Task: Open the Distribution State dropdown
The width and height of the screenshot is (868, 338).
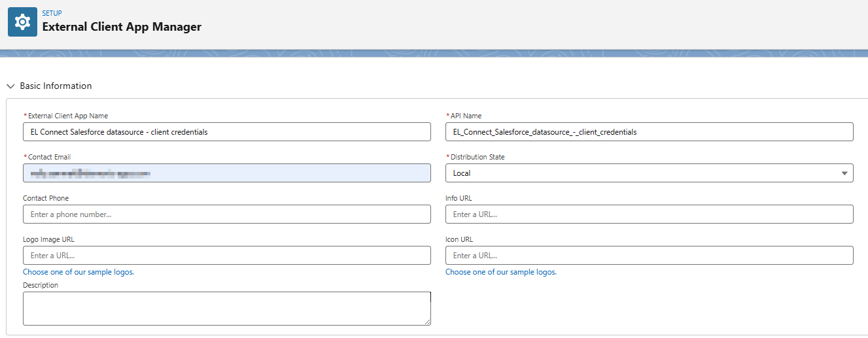Action: pos(650,173)
